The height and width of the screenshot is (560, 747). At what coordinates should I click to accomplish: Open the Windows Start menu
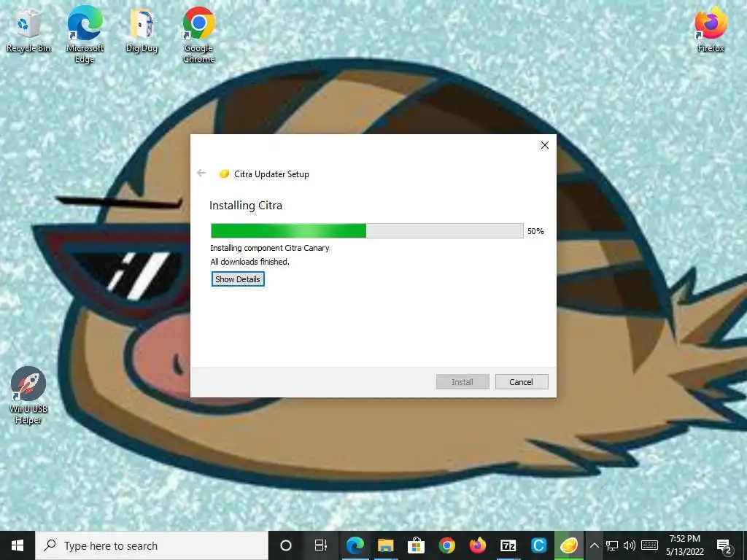click(x=18, y=545)
